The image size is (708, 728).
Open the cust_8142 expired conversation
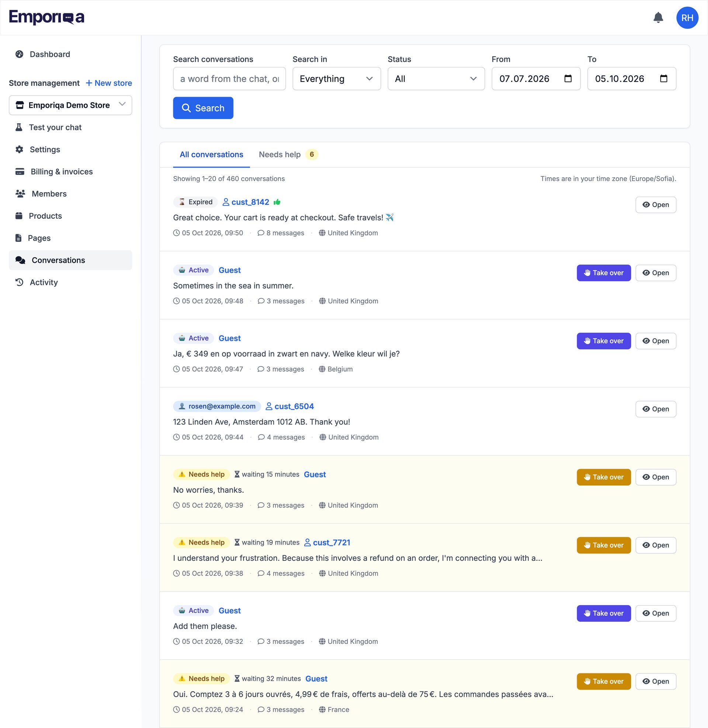tap(656, 204)
